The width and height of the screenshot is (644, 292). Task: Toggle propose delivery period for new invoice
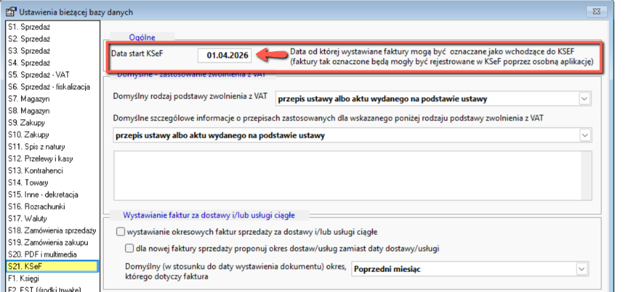(x=130, y=248)
